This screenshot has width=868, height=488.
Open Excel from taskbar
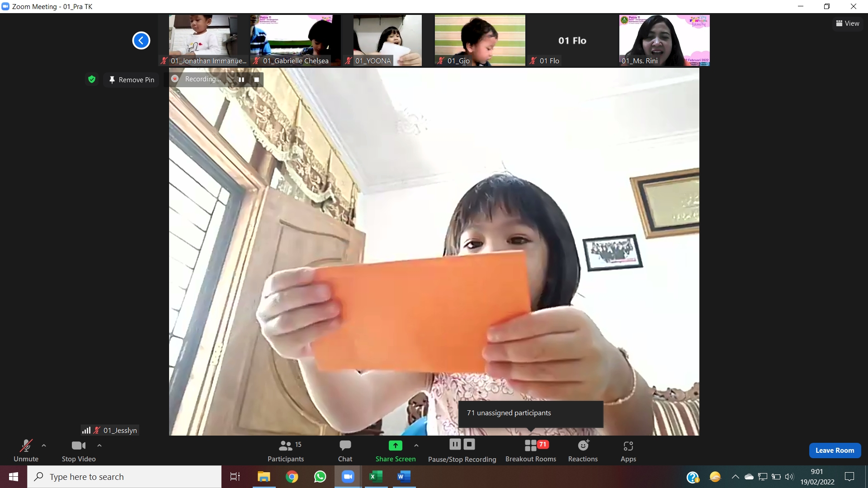click(x=376, y=477)
